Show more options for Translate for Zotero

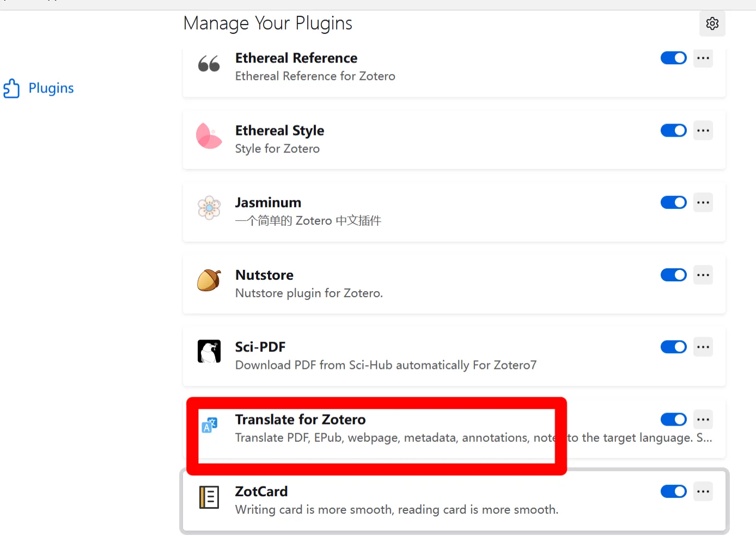click(x=703, y=420)
